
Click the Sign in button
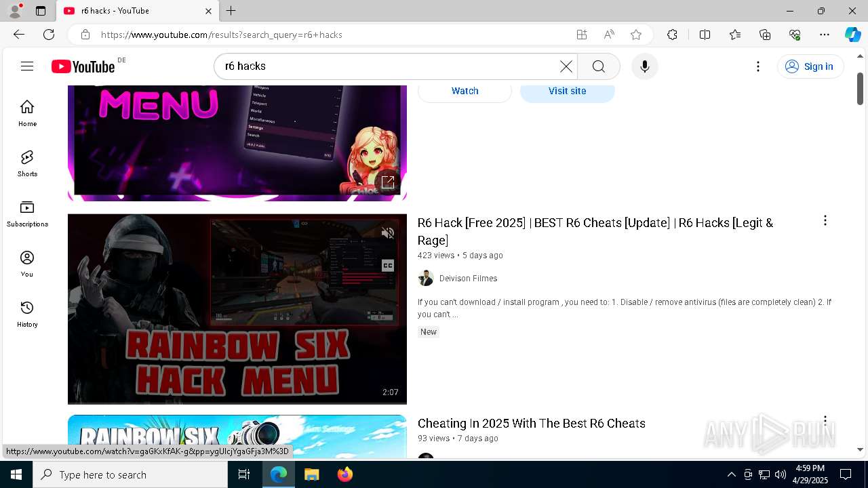tap(810, 66)
